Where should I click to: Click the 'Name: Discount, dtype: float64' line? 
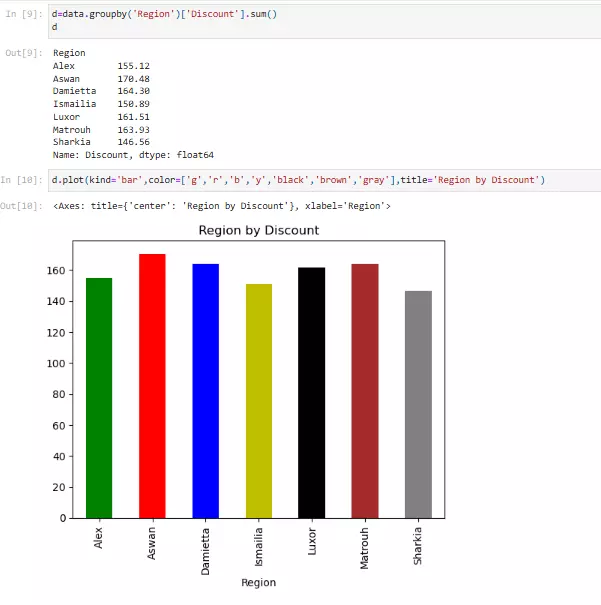(133, 155)
